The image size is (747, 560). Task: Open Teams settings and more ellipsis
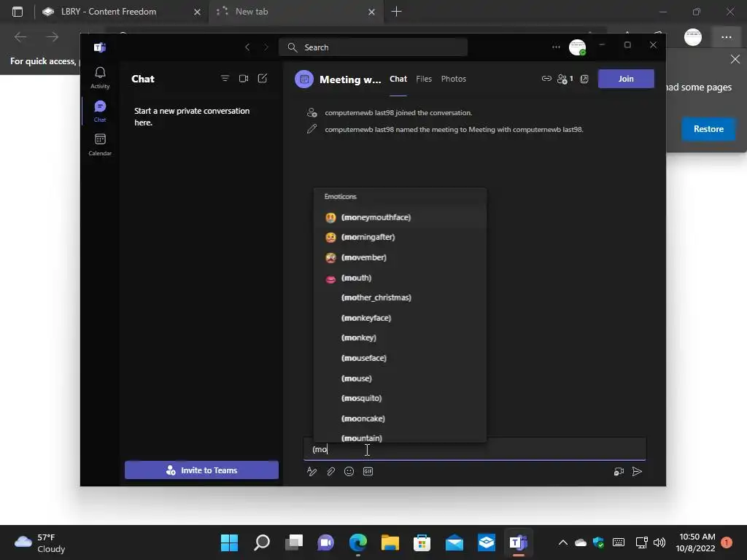(556, 47)
